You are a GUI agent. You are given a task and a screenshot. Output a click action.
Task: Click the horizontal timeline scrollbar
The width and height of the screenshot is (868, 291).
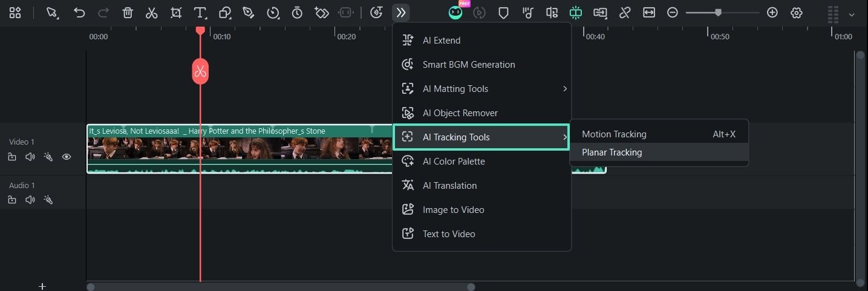281,287
